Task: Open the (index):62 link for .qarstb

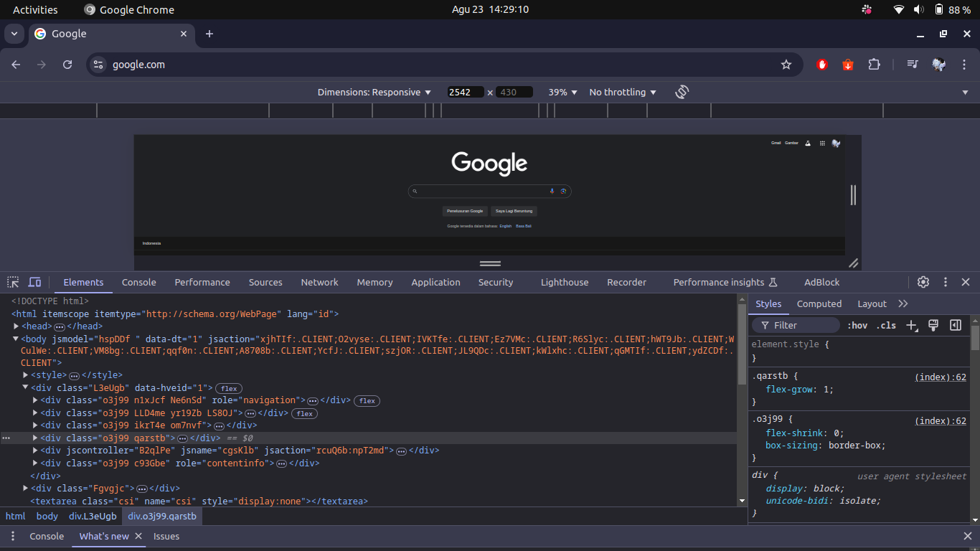Action: 941,377
